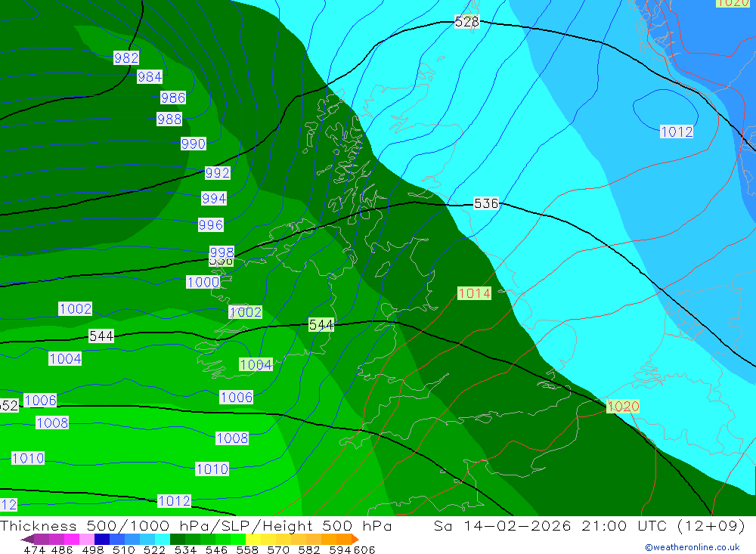Click the 528 height contour label

pyautogui.click(x=466, y=22)
